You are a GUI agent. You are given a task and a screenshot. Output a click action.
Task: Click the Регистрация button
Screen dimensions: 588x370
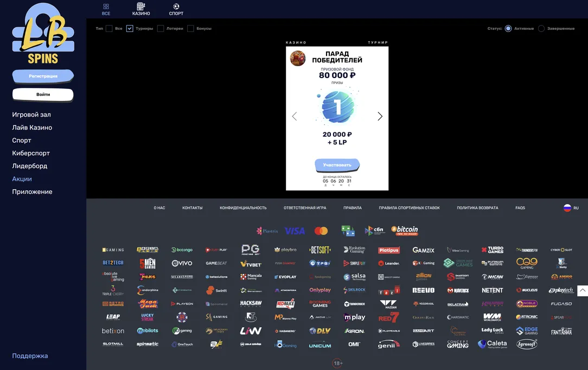pos(43,76)
